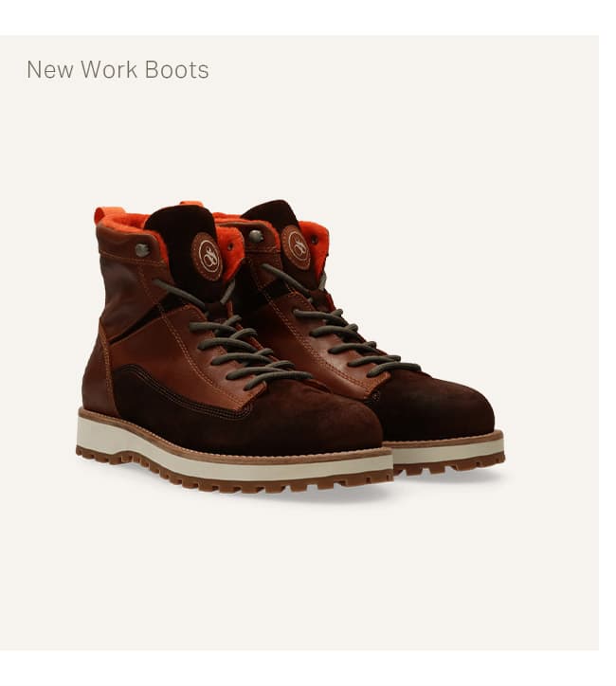616x686 pixels.
Task: Click the orange lining of the right boot
Action: 315,239
